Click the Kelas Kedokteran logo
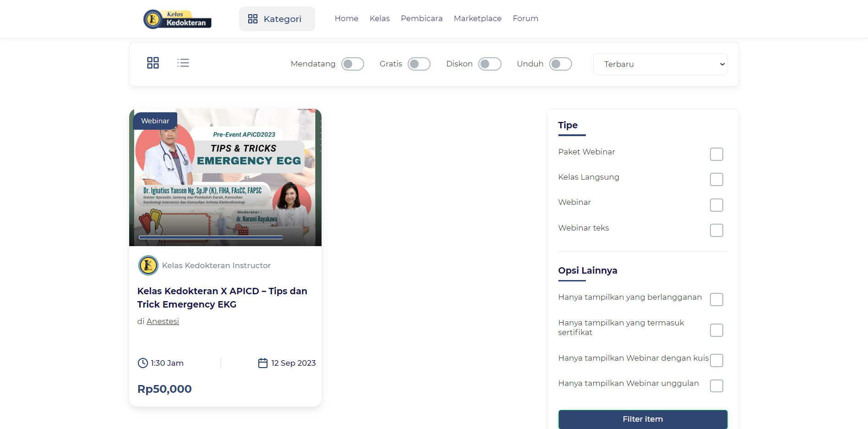The width and height of the screenshot is (868, 429). 177,19
